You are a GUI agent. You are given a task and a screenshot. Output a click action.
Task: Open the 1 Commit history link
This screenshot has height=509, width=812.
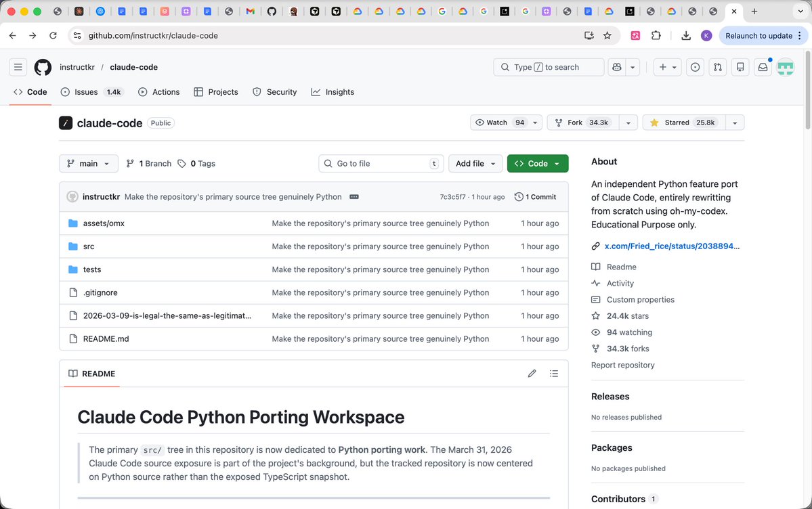[536, 197]
